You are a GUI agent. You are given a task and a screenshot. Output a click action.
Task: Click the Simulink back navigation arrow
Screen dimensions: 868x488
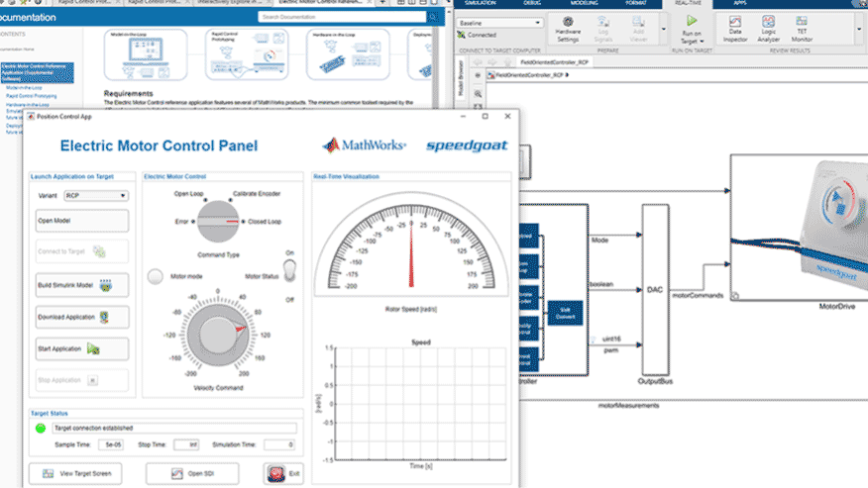pyautogui.click(x=478, y=62)
